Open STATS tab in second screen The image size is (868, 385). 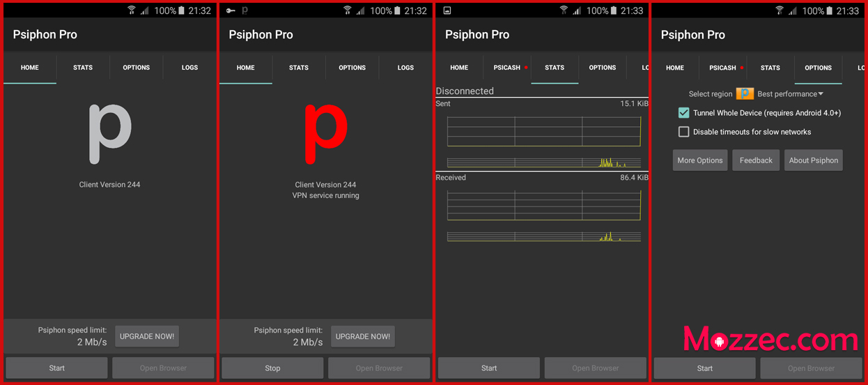coord(299,68)
